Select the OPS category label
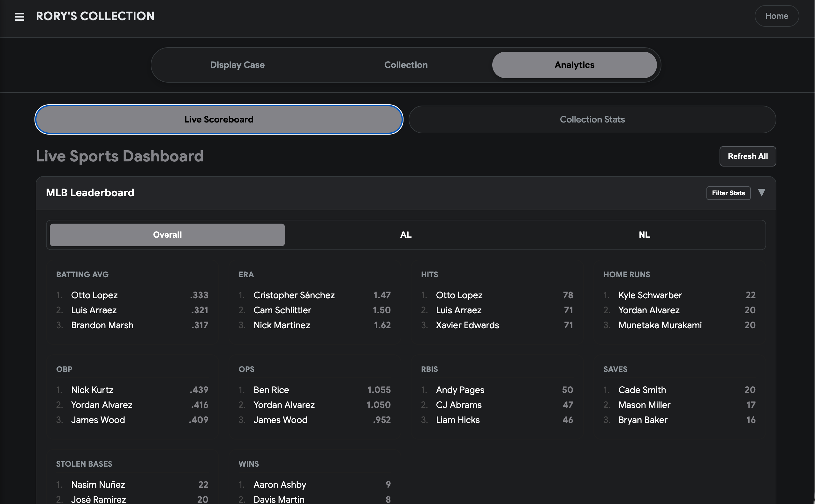Image resolution: width=815 pixels, height=504 pixels. (246, 369)
